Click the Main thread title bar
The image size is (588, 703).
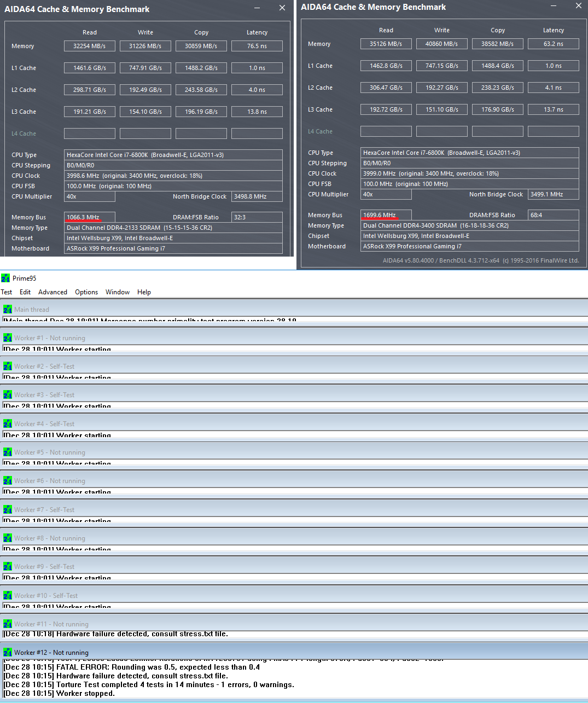click(294, 309)
